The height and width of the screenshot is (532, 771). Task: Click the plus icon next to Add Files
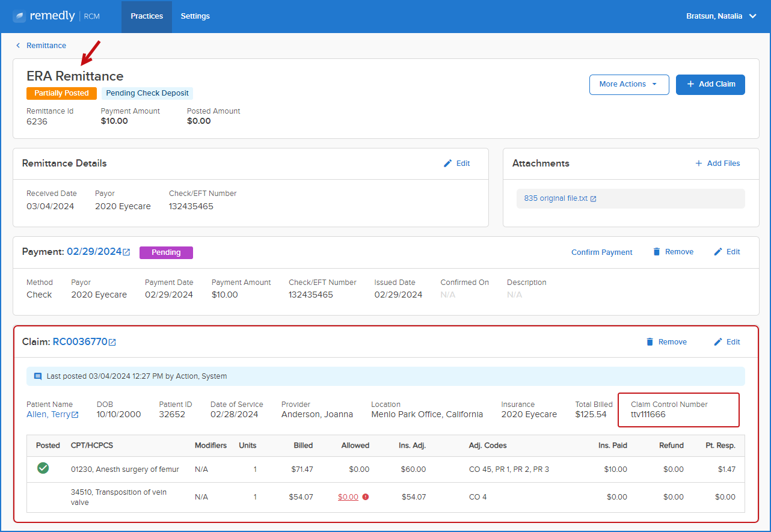point(698,164)
